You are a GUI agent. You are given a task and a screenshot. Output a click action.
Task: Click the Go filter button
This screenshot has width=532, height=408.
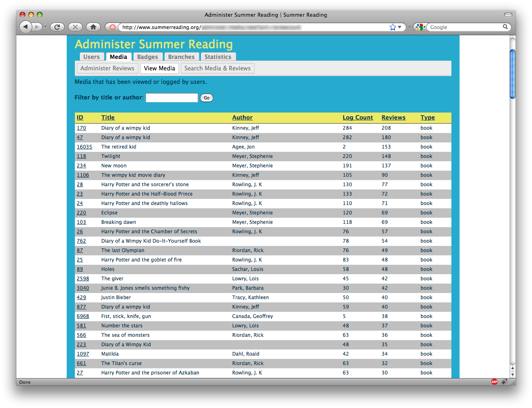tap(207, 98)
